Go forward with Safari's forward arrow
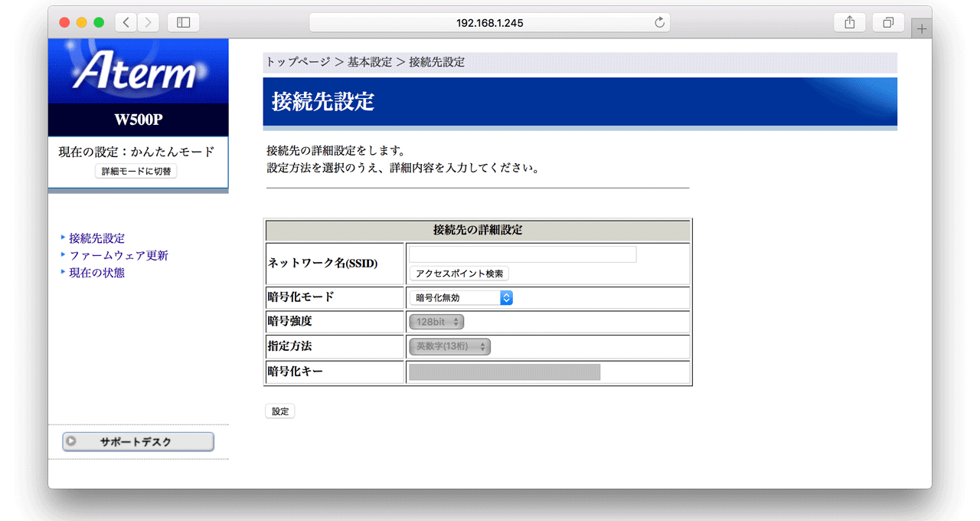 [149, 22]
